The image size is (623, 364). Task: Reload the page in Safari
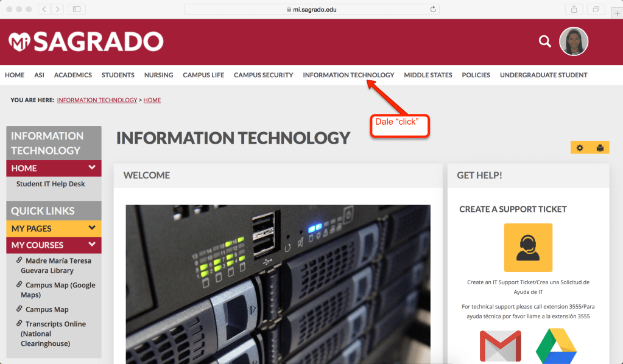(433, 9)
